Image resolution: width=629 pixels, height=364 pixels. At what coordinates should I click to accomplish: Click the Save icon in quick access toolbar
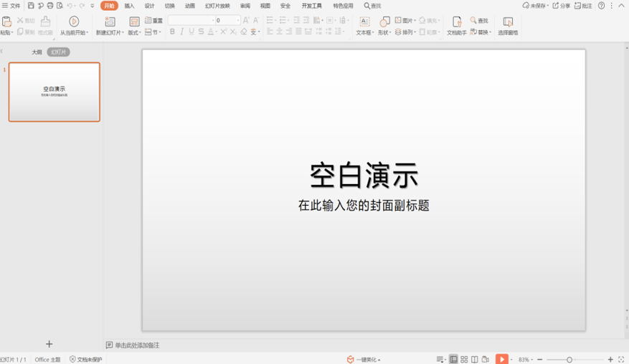coord(31,6)
